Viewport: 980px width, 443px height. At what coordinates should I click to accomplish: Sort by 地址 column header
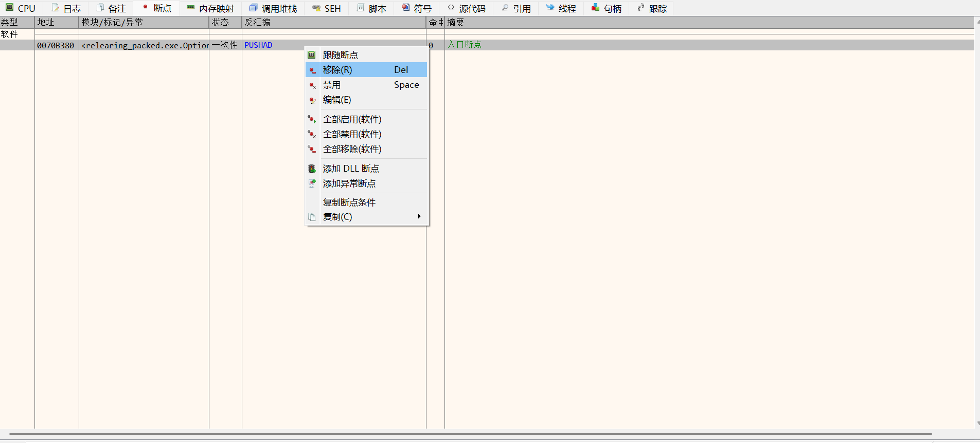pos(57,22)
